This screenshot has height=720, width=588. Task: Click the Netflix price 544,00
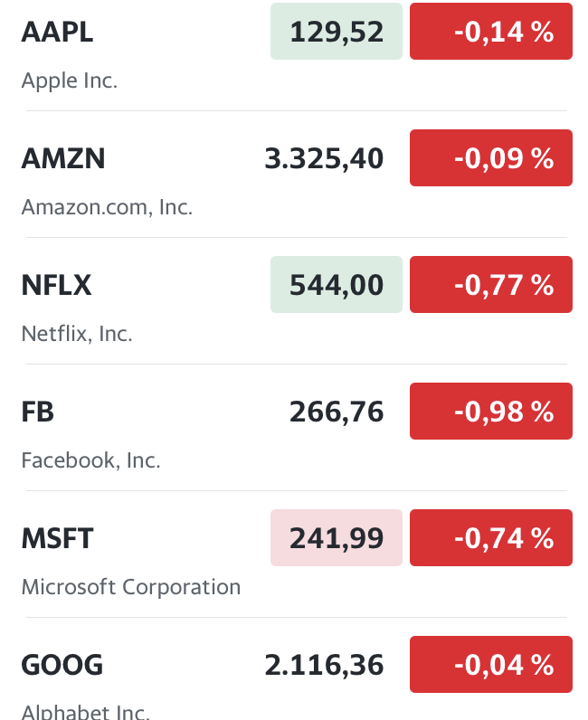coord(337,286)
